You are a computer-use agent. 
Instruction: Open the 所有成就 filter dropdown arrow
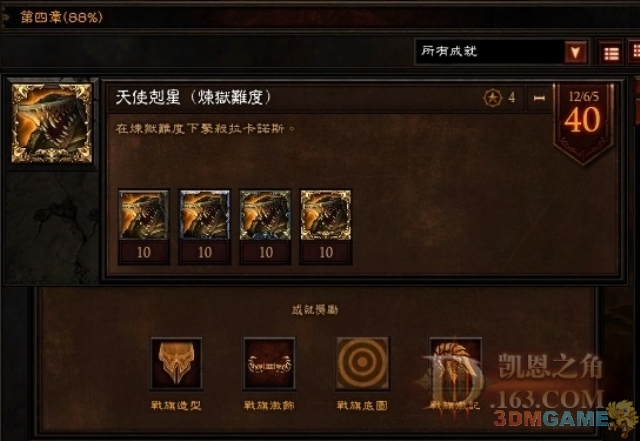click(575, 52)
